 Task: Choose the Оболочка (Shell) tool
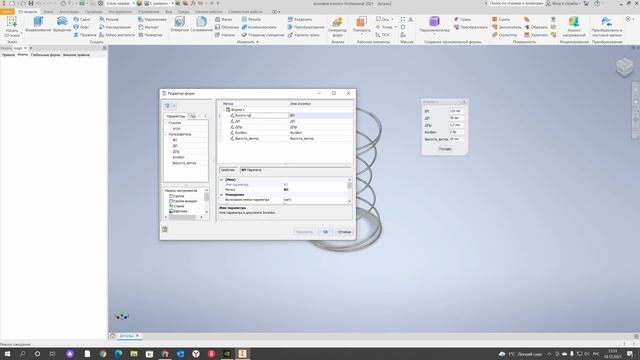tap(227, 27)
